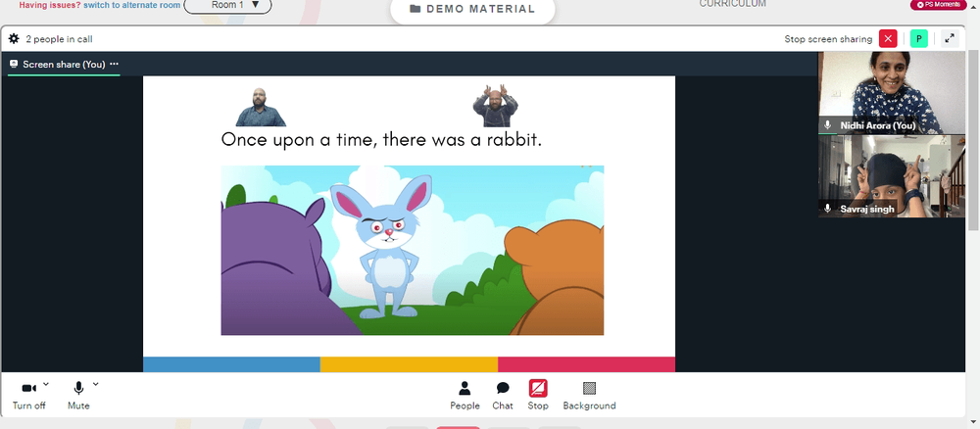
Task: Turn off the camera
Action: click(x=28, y=396)
